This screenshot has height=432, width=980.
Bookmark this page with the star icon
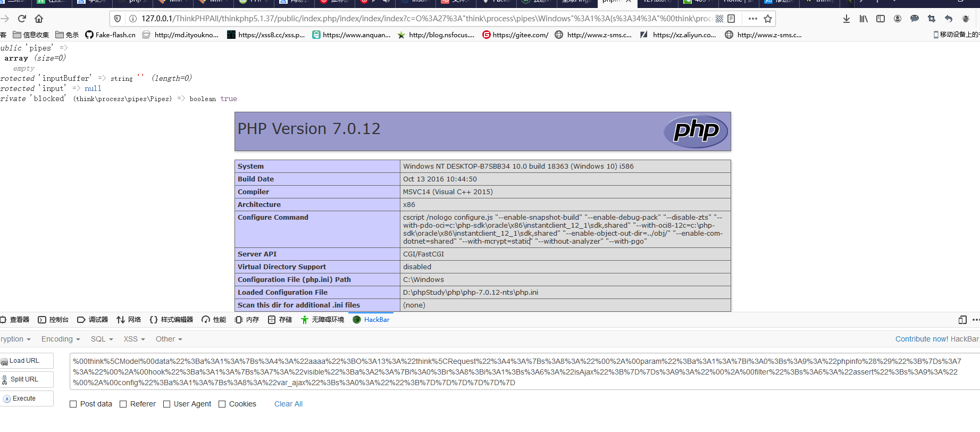[x=768, y=19]
